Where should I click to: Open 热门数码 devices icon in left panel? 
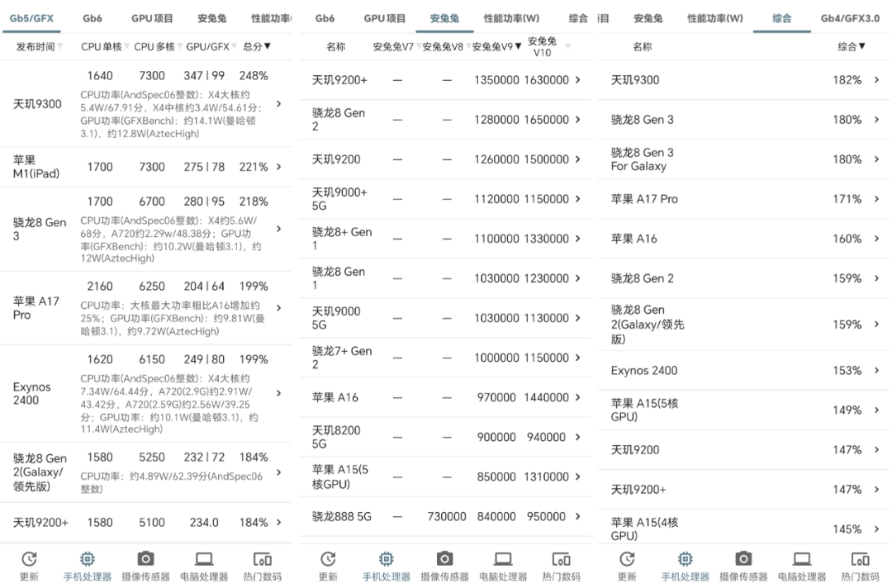pyautogui.click(x=263, y=560)
